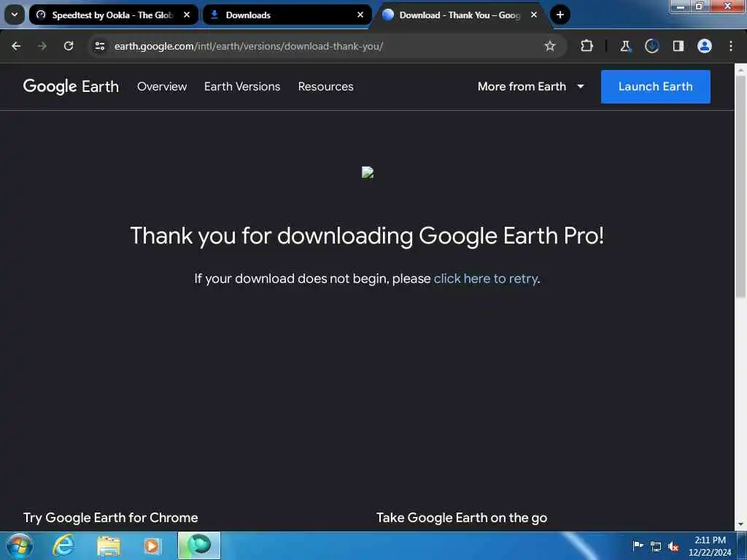View site information icon in address bar
This screenshot has width=747, height=560.
point(99,46)
